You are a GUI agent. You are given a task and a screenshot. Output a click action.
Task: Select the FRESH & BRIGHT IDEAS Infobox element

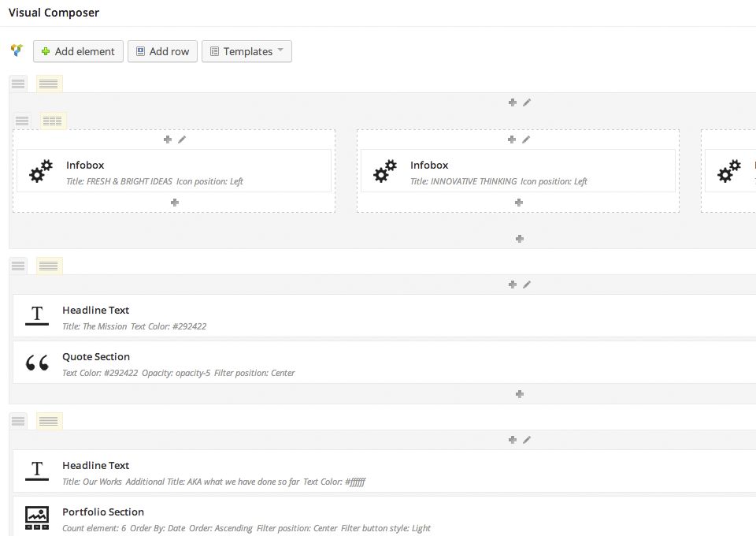174,171
